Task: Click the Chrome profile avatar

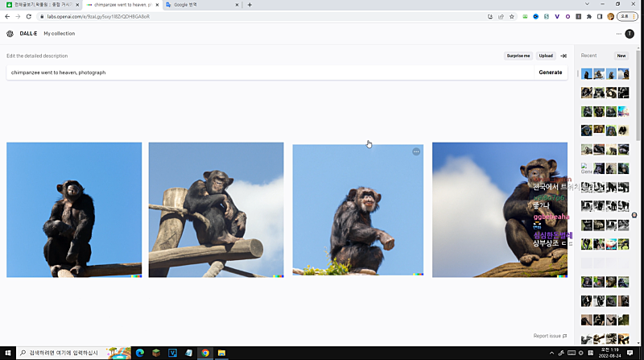Action: pos(611,16)
